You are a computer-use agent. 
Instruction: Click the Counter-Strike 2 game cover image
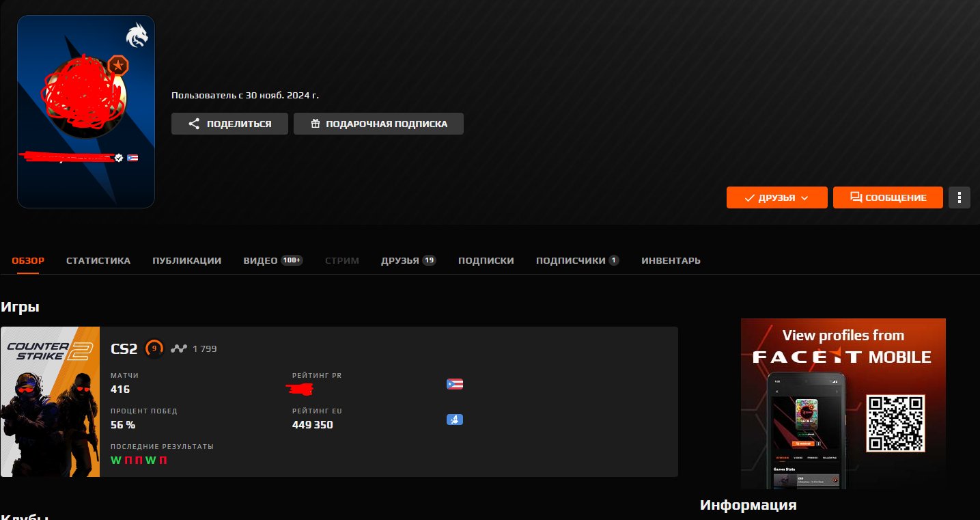pos(51,402)
